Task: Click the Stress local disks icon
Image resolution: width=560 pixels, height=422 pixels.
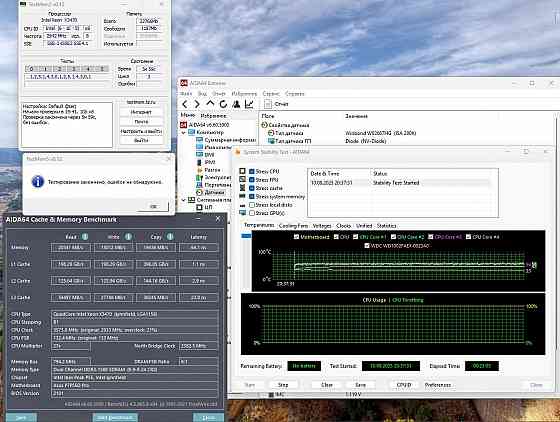Action: pyautogui.click(x=242, y=205)
